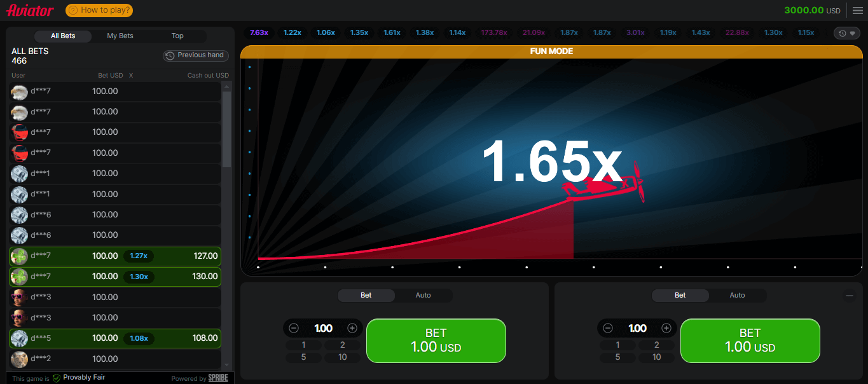Click the Aviator logo

coord(30,10)
